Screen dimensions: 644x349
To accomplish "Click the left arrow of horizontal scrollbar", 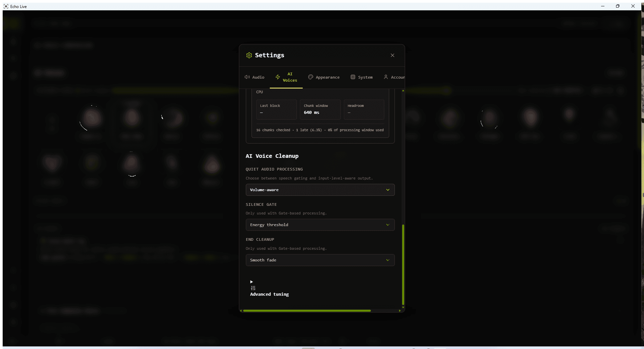I will click(241, 311).
